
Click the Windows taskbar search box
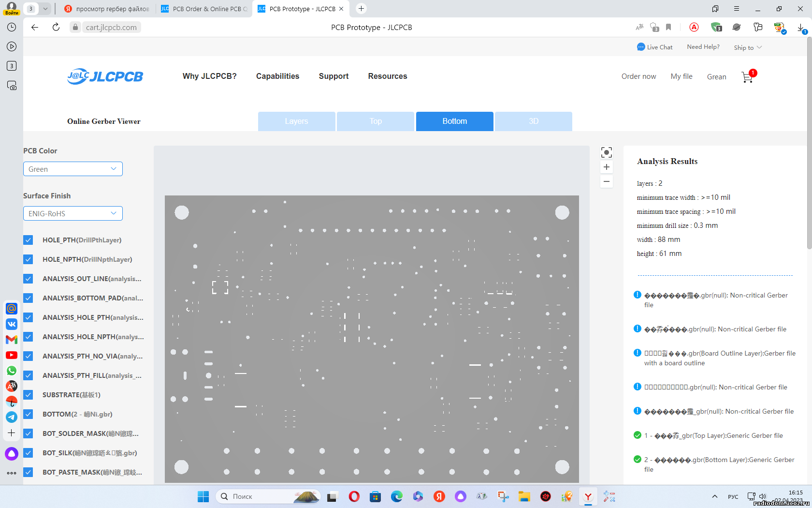(x=269, y=496)
